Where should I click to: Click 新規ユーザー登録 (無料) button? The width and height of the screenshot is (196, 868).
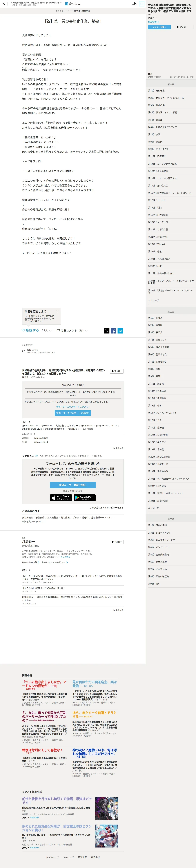pyautogui.click(x=73, y=485)
